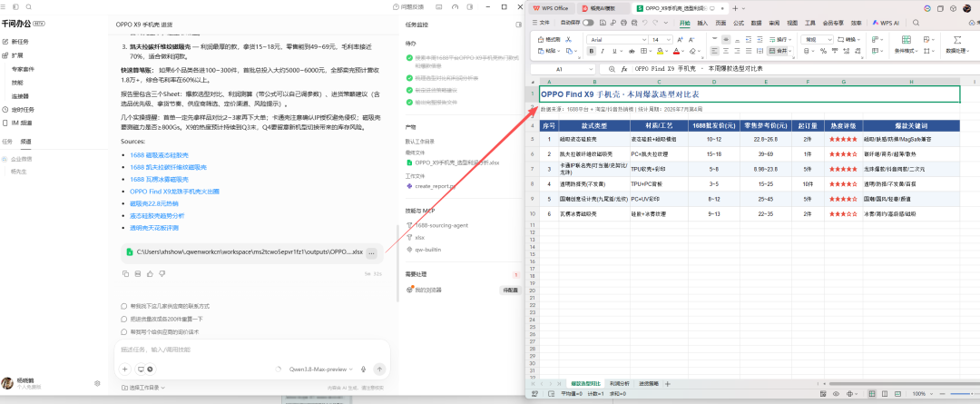Open the 利润分析 sheet tab
Viewport: 980px width, 404px height.
click(620, 383)
